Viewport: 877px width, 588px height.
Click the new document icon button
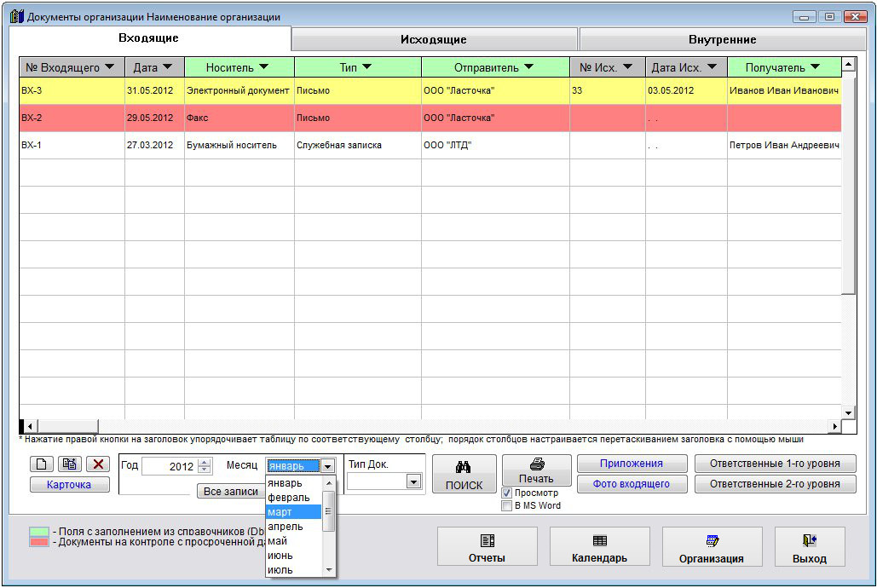click(42, 464)
